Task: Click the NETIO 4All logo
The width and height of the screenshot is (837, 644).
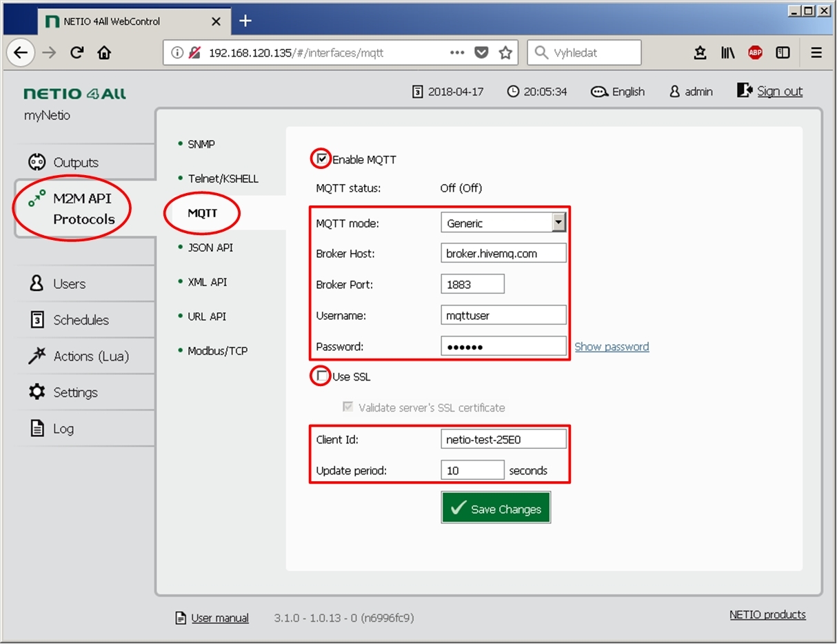Action: [74, 94]
